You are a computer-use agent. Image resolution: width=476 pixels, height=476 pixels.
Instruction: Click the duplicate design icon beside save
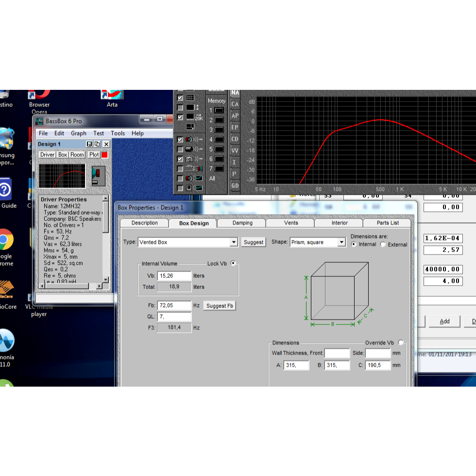[97, 144]
